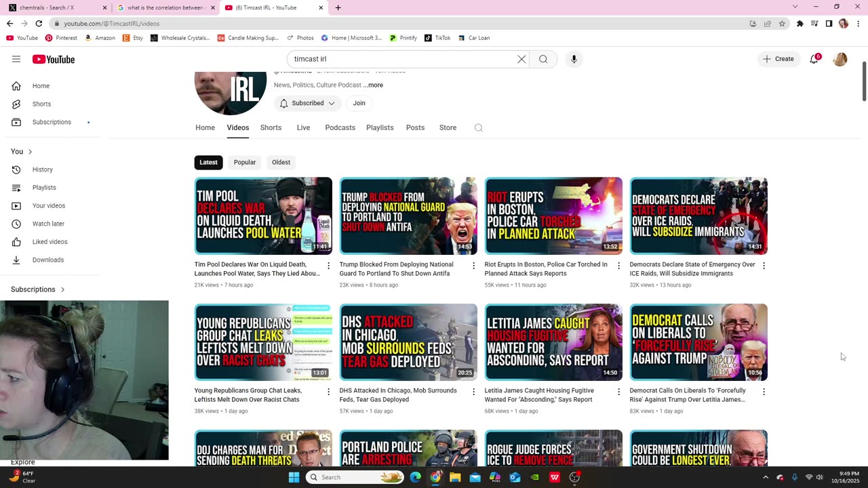This screenshot has height=488, width=868.
Task: Open the Podcasts tab
Action: [340, 127]
